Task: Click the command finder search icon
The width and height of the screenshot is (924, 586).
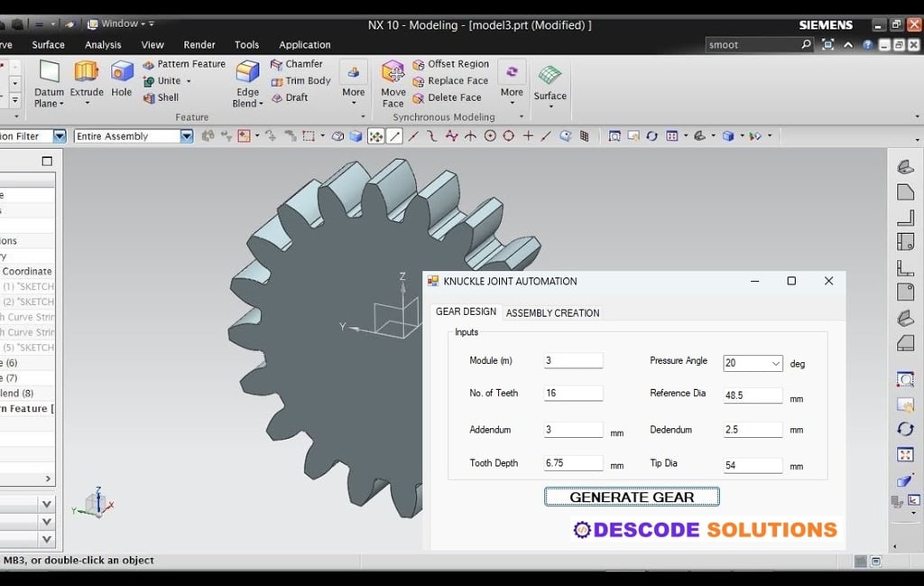Action: click(x=806, y=44)
